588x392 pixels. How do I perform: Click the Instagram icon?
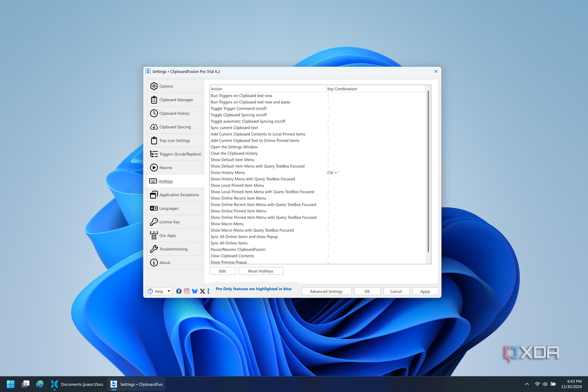(x=187, y=291)
